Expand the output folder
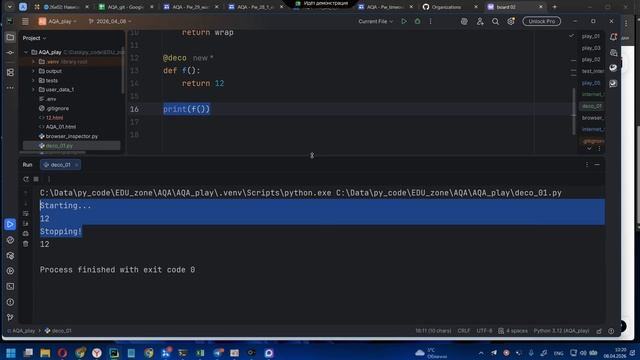640x360 pixels. (33, 71)
